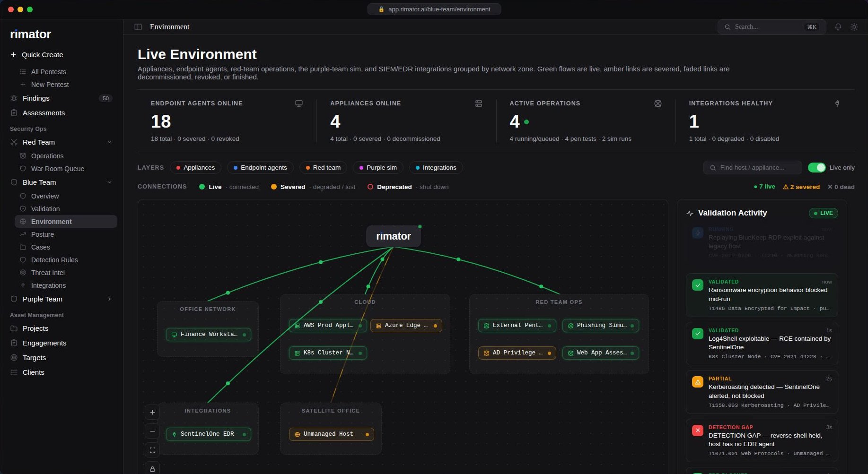Open the Log4Shell exploitable activity card
This screenshot has width=868, height=474.
coord(762,344)
